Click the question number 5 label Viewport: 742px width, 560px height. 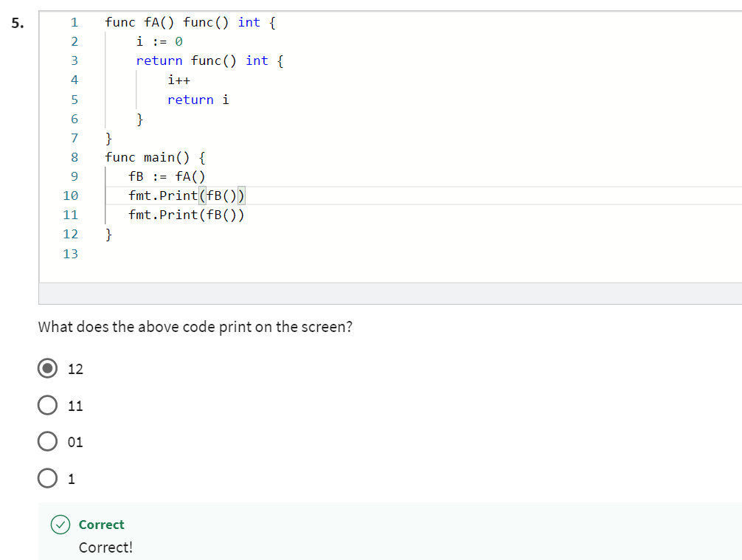18,23
